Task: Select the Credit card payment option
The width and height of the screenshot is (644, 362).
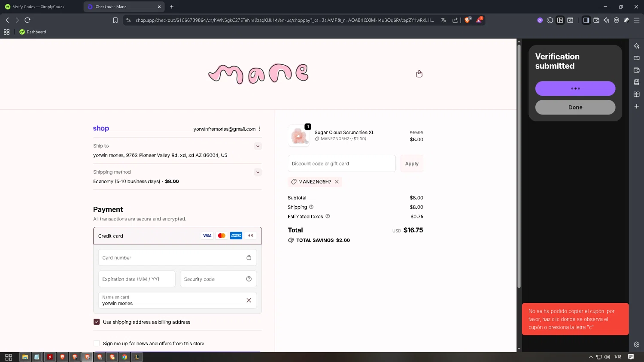Action: [x=177, y=235]
